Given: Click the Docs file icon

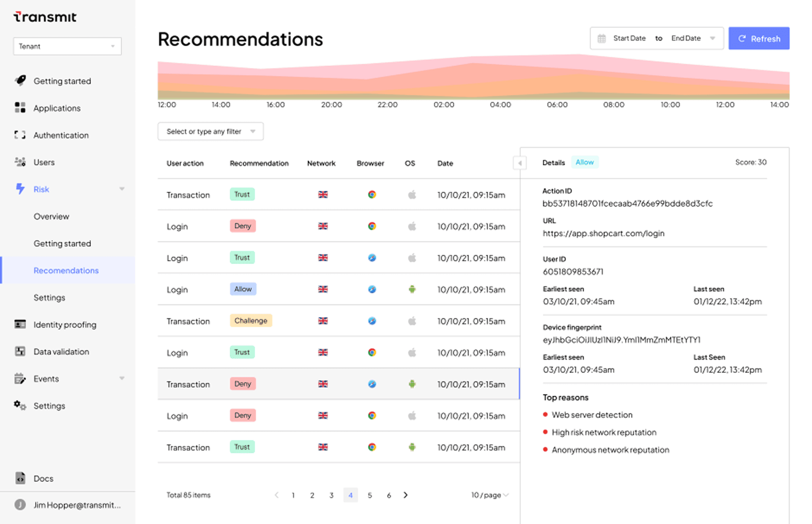Looking at the screenshot, I should (x=20, y=478).
